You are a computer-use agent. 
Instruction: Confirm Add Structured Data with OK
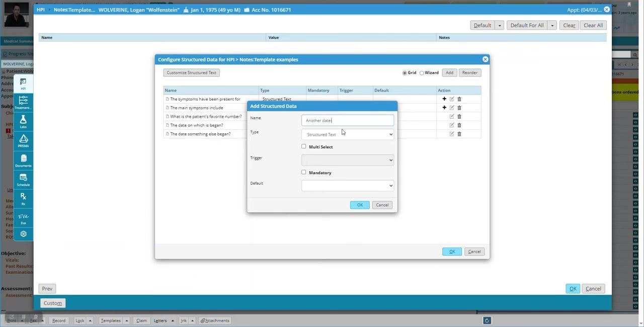360,205
